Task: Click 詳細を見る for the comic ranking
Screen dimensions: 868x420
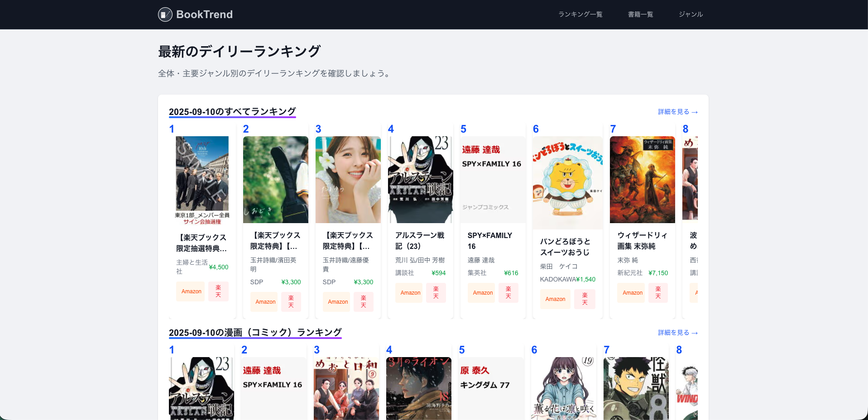Action: pos(677,333)
